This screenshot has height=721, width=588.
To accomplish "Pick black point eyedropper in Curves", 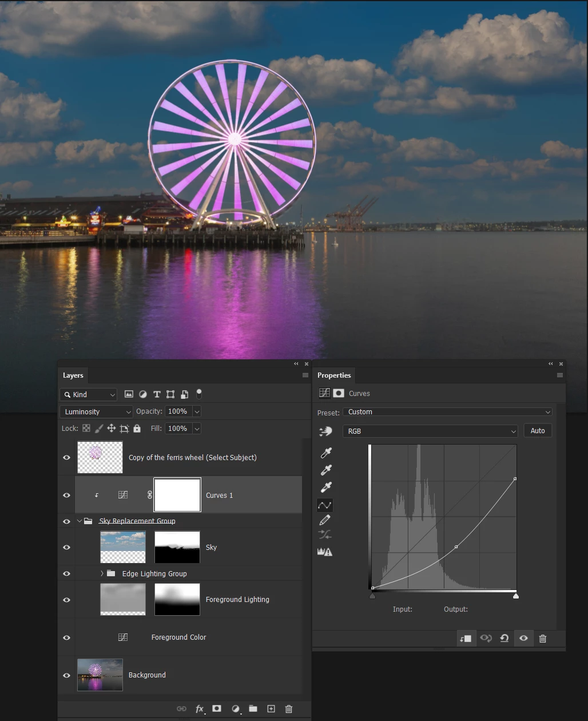I will [x=325, y=453].
